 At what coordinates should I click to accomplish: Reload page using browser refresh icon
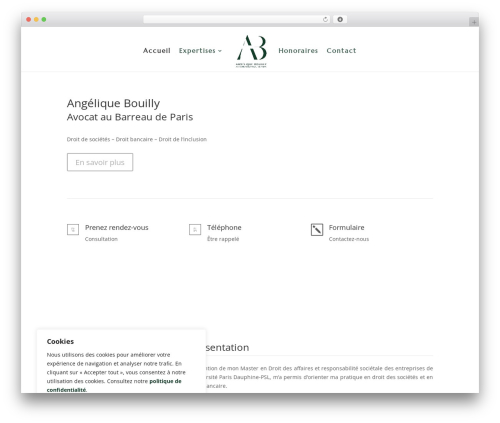point(325,19)
